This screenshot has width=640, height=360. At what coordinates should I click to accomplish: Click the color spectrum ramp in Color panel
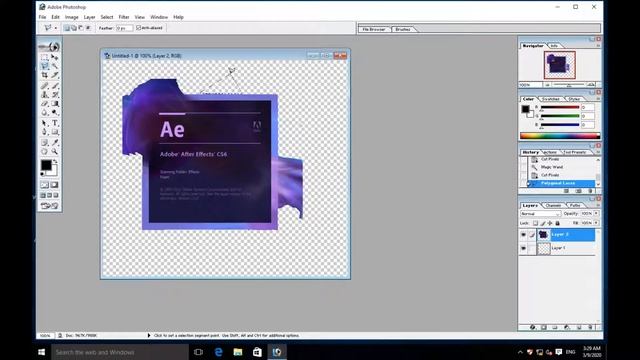[560, 136]
